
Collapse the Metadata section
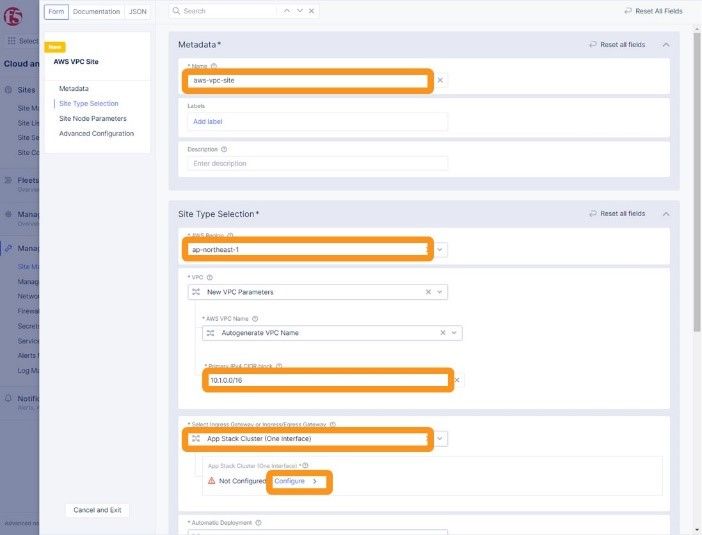[x=666, y=44]
